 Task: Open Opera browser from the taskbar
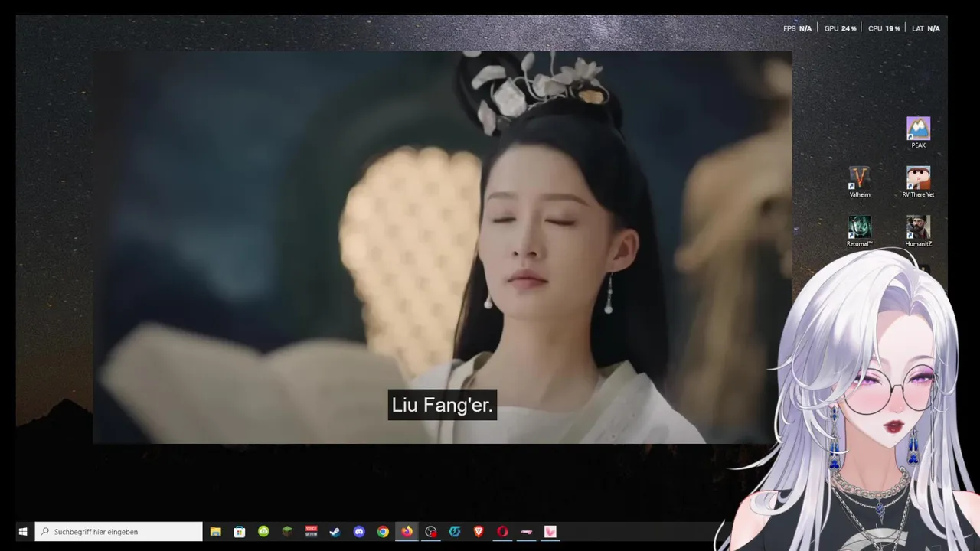pos(502,531)
